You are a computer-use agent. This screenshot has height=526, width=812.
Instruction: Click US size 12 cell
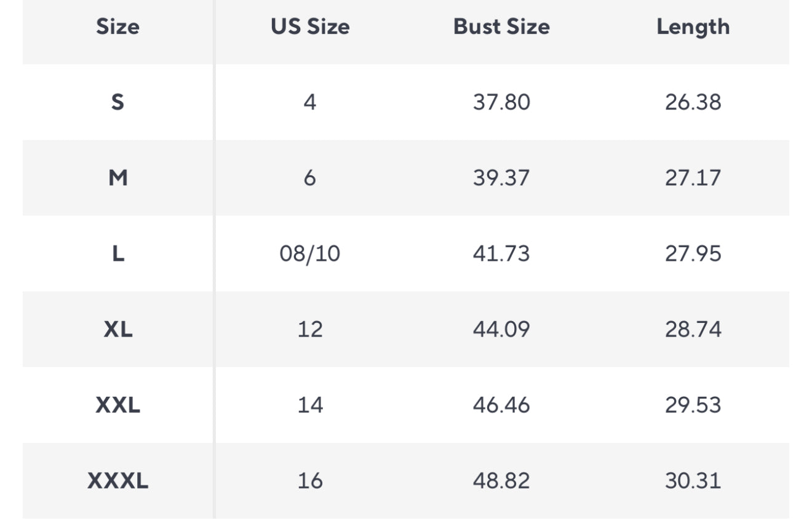click(310, 329)
